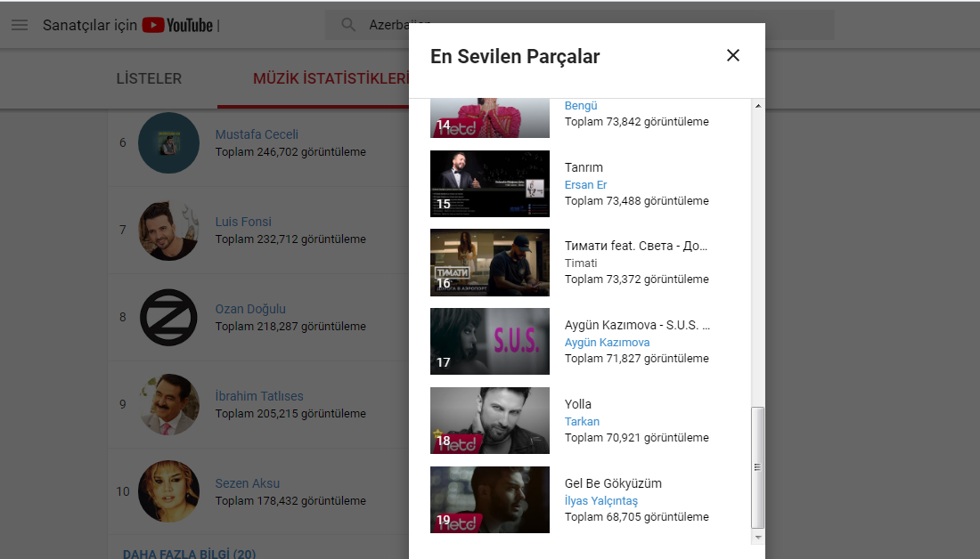The image size is (980, 559).
Task: Play the S.U.S. video thumbnail
Action: tap(490, 341)
